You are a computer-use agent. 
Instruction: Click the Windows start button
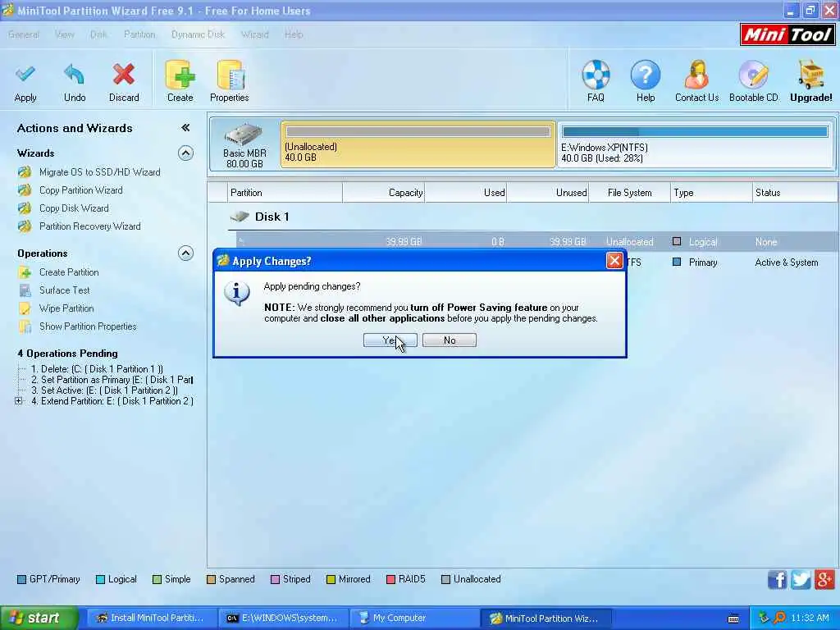[38, 618]
